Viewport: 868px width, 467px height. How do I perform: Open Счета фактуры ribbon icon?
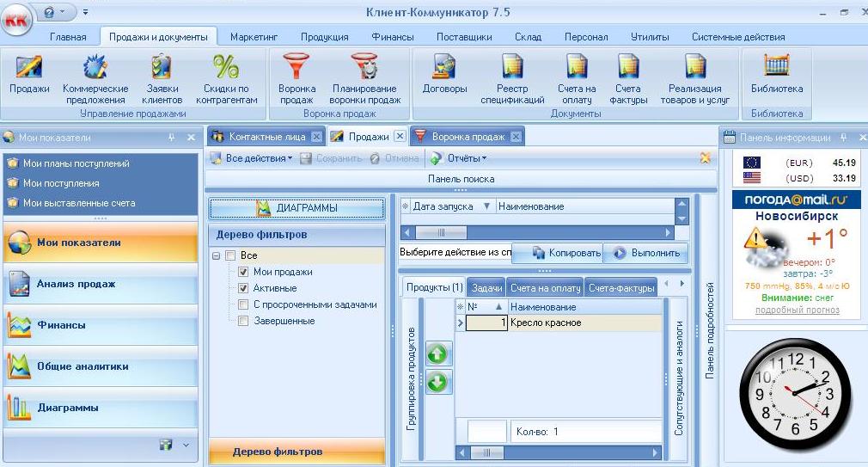(x=628, y=78)
